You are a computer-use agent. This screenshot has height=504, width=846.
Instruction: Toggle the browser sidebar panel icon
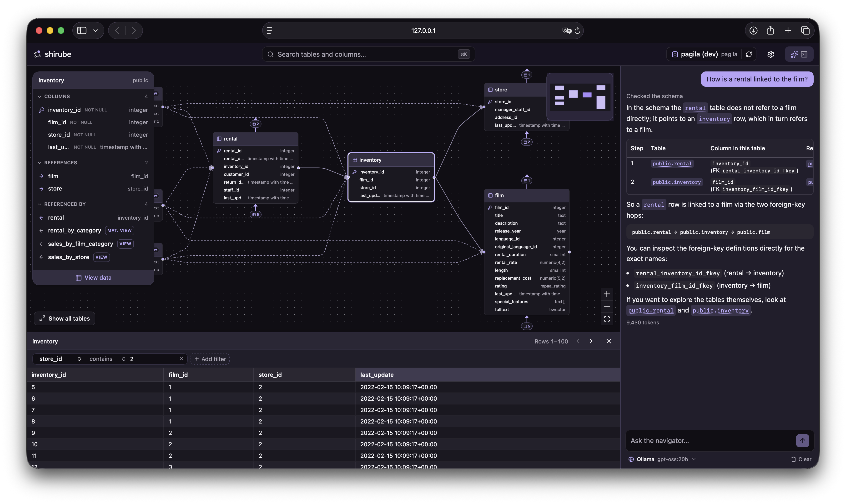[82, 30]
